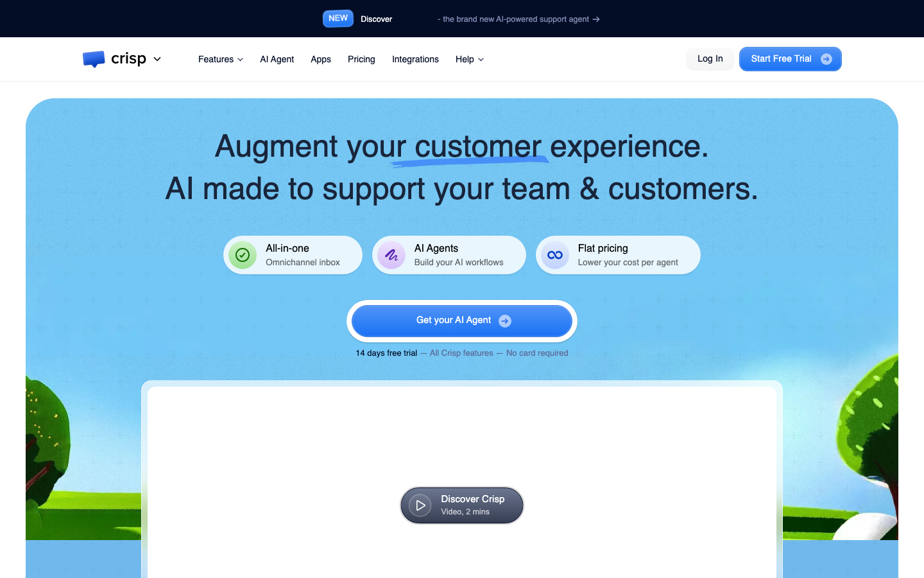924x578 pixels.
Task: Click the 'No card required' text
Action: pos(537,353)
